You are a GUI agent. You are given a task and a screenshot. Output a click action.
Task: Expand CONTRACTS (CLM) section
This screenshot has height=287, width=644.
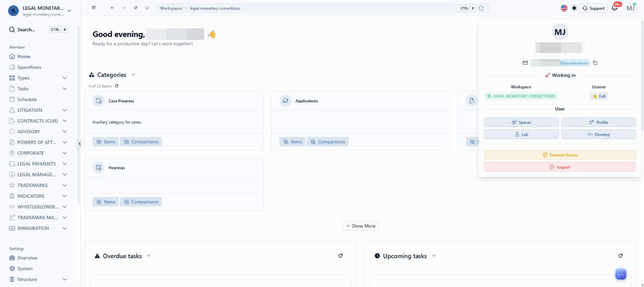(x=64, y=121)
